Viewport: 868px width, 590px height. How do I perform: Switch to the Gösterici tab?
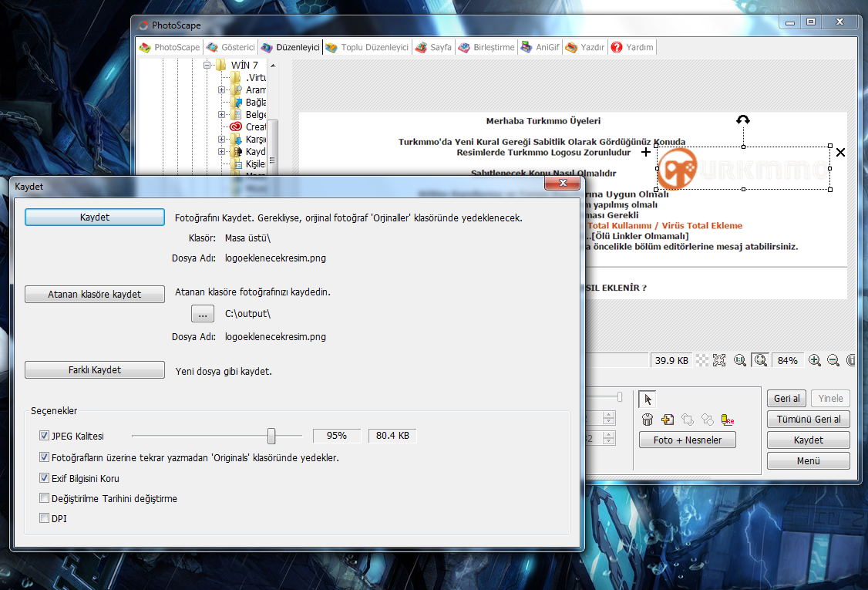(230, 47)
